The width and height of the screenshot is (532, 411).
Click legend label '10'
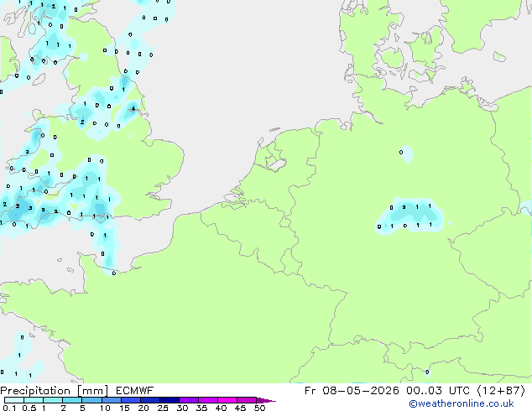pos(105,408)
